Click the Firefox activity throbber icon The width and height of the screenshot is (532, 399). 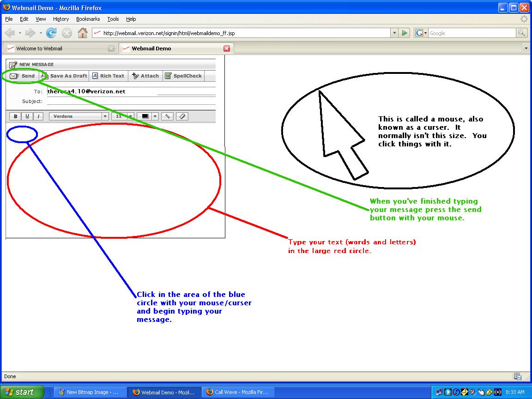click(524, 19)
